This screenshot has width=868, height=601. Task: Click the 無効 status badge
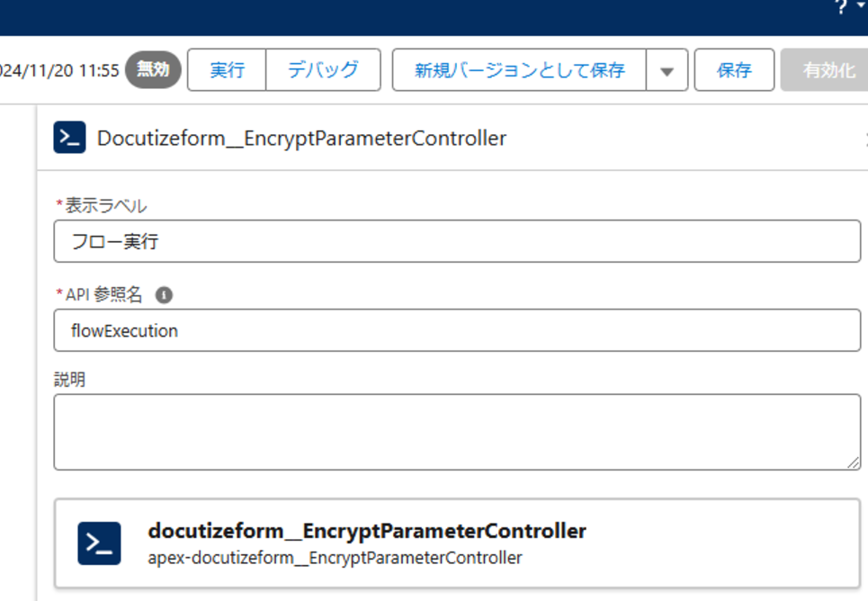[x=153, y=70]
